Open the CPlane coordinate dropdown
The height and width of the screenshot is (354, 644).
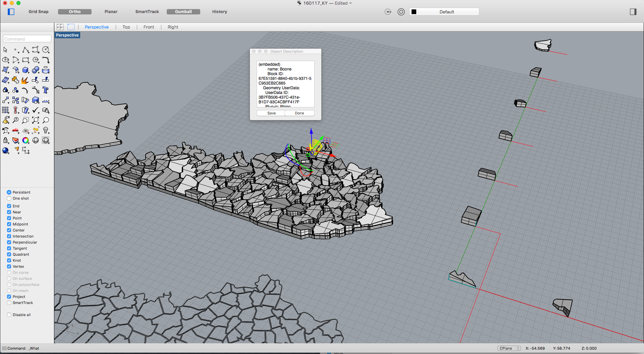(x=508, y=348)
